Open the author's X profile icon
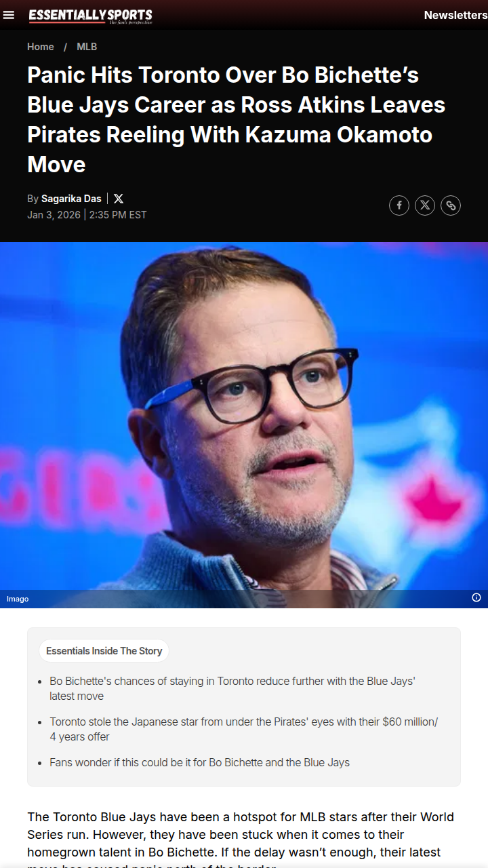 point(119,199)
